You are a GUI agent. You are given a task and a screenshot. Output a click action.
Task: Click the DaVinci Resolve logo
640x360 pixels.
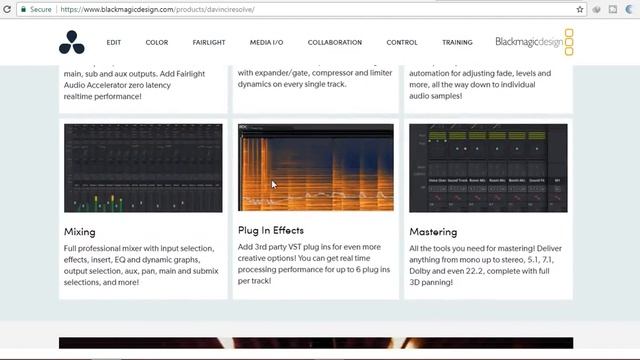coord(72,42)
